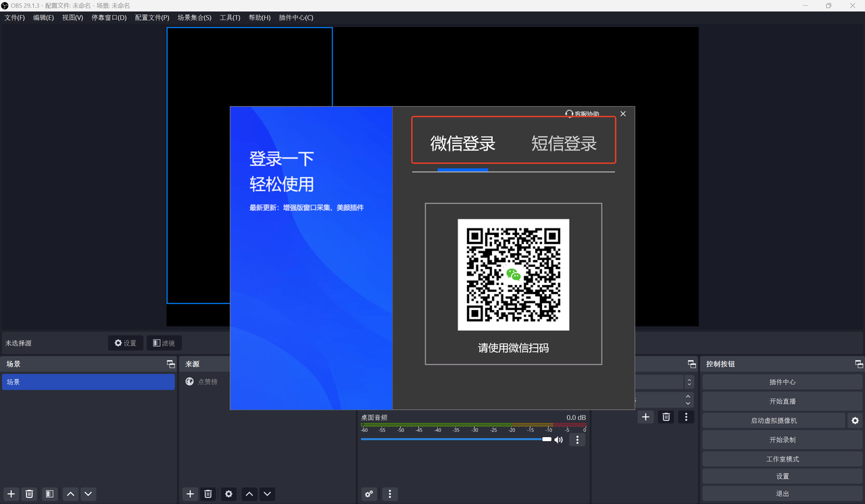Undock the Scenes panel with float icon
Viewport: 865px width, 504px height.
(x=170, y=364)
